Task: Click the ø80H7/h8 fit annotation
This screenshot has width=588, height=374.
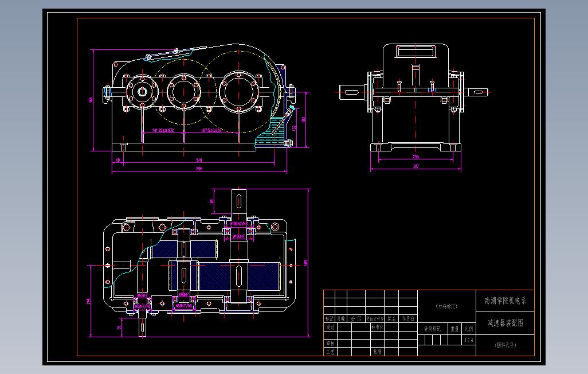Action: (x=184, y=306)
